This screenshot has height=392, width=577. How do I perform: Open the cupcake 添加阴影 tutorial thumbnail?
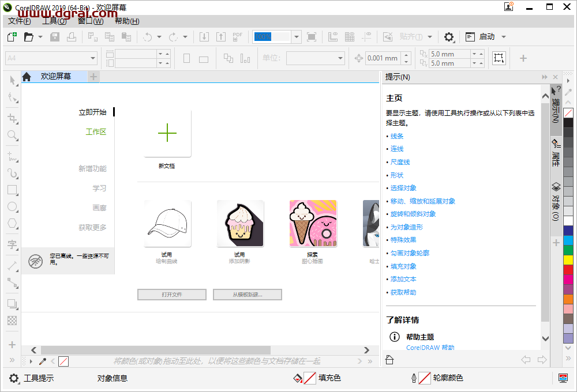coord(240,223)
